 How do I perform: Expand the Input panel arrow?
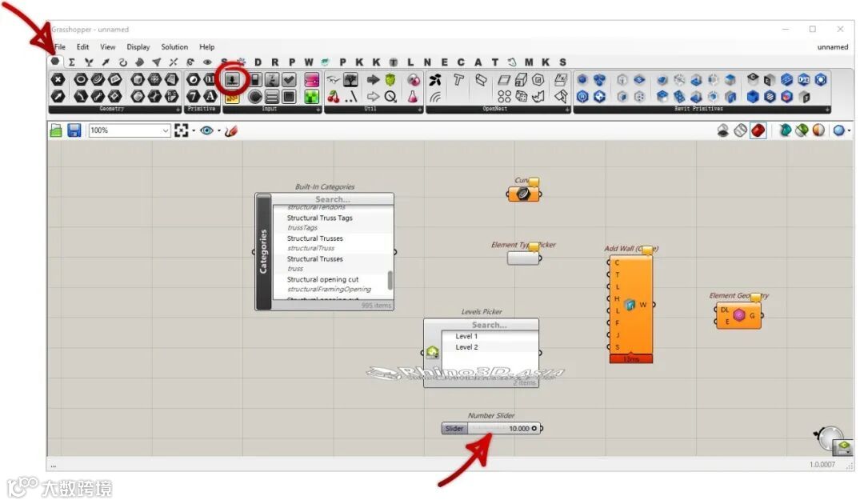318,110
